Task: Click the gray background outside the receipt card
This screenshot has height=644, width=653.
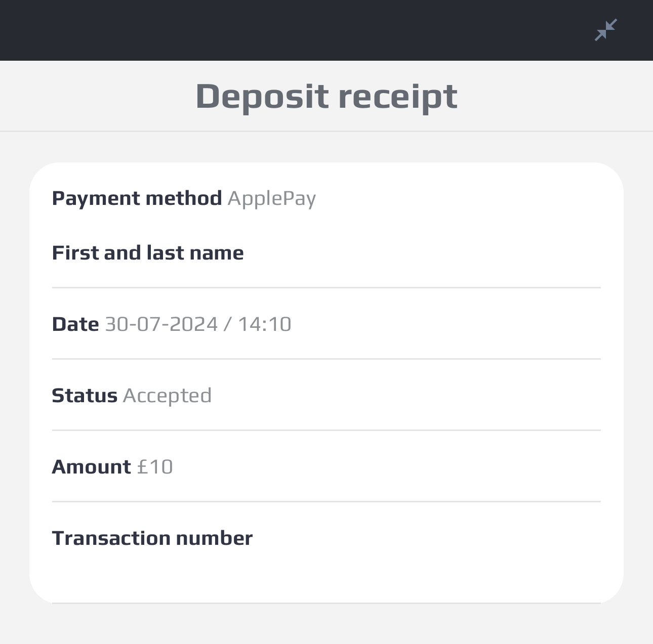Action: tap(15, 354)
